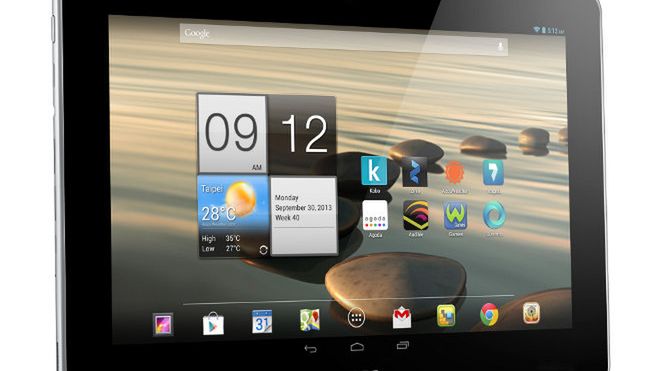Tap the 'Monday' label in calendar widget
Screen dimensions: 660x371
click(x=287, y=198)
